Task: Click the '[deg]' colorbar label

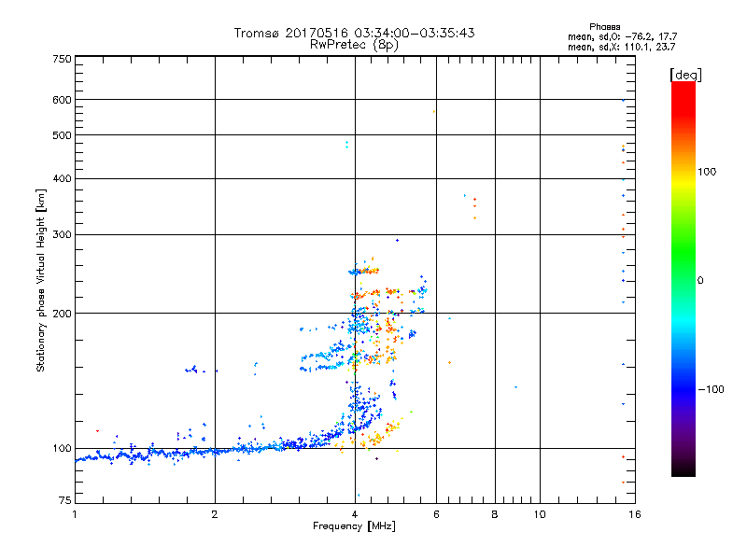Action: click(685, 75)
